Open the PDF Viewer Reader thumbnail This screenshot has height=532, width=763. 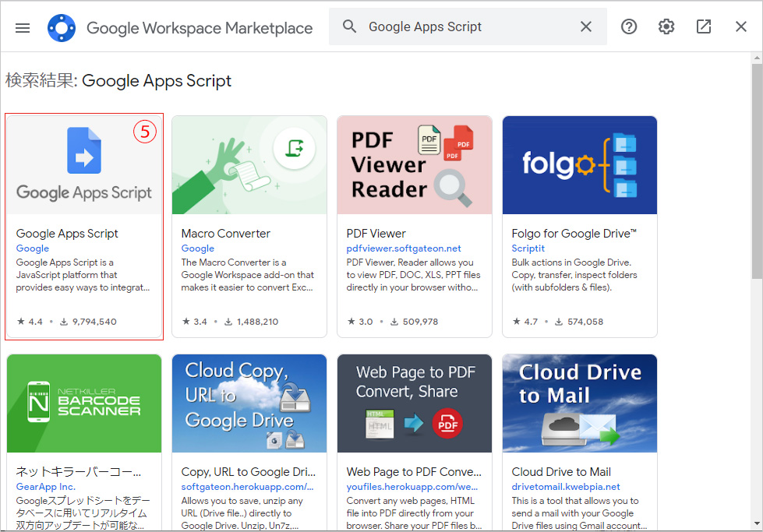pos(415,165)
